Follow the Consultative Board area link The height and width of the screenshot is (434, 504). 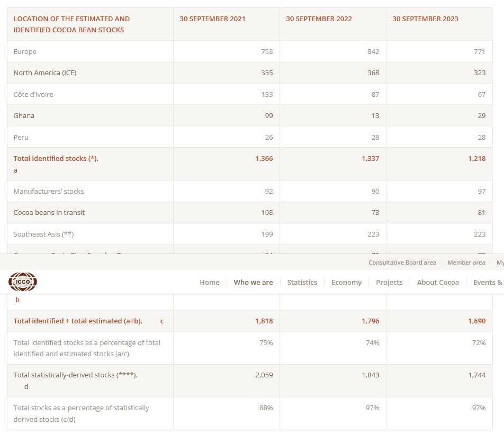pyautogui.click(x=402, y=263)
